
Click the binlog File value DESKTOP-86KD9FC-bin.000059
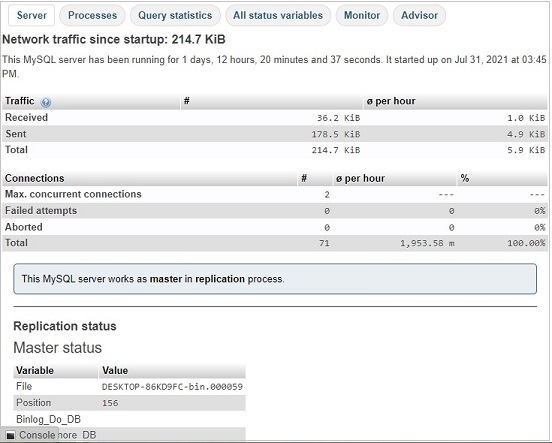pos(172,387)
